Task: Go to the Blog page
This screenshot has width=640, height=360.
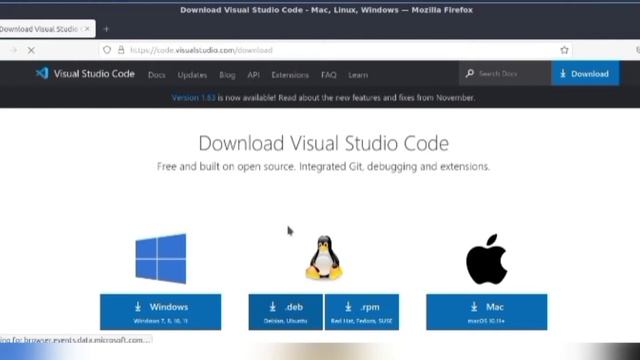Action: click(x=227, y=75)
